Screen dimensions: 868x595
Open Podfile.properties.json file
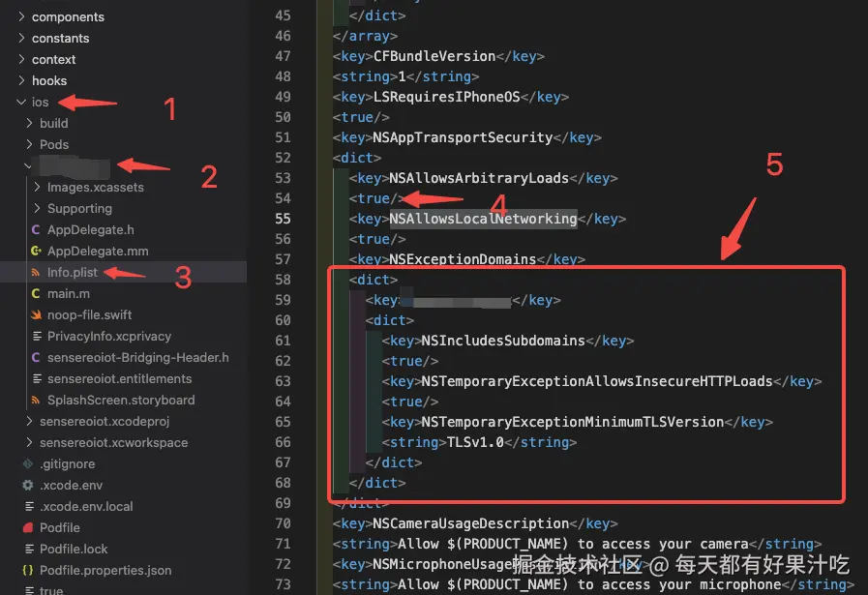tap(105, 570)
